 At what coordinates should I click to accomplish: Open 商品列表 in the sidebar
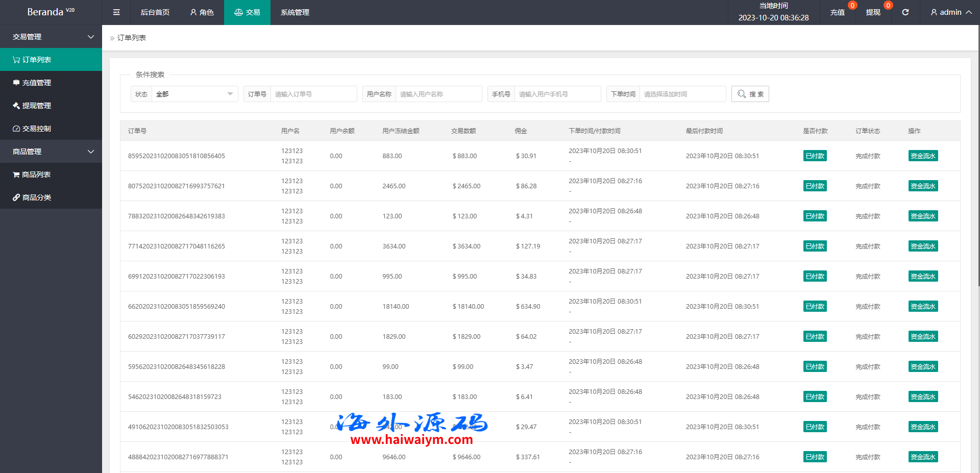click(36, 175)
